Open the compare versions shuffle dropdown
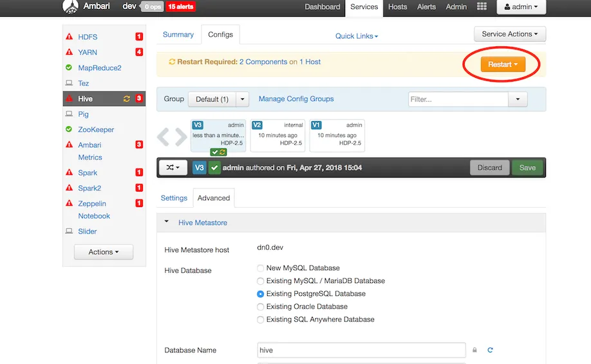 coord(173,167)
